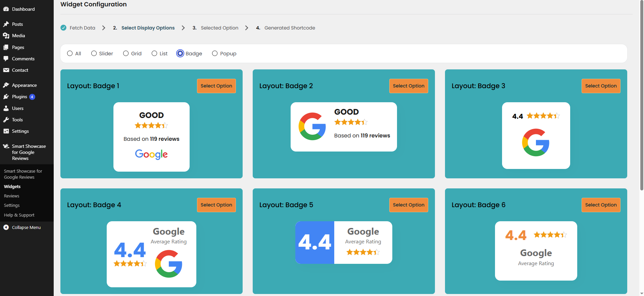This screenshot has width=644, height=296.
Task: Open the Appearance menu link
Action: (x=24, y=85)
